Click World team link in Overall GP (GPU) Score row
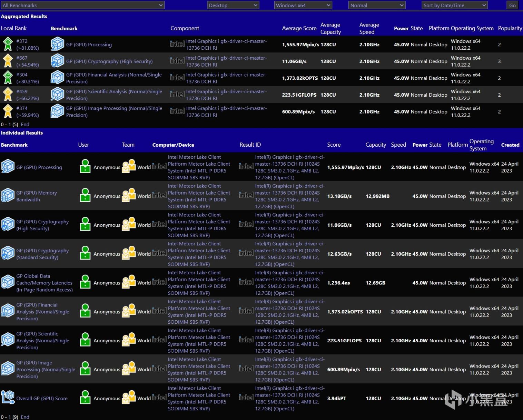This screenshot has height=420, width=523. tap(144, 398)
